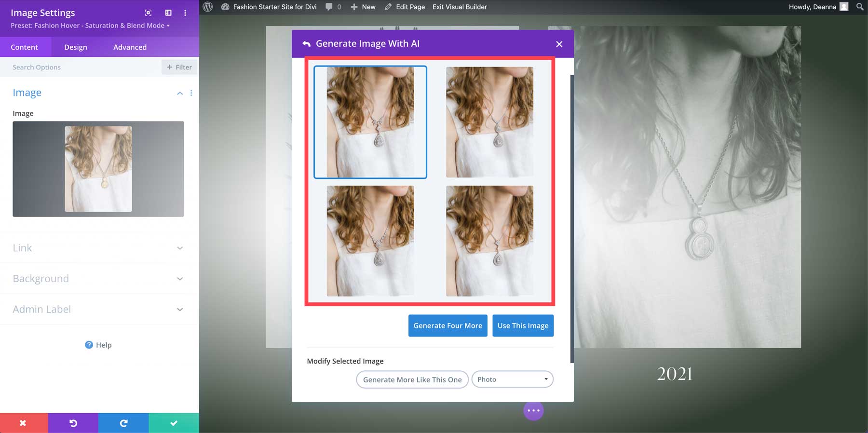The image size is (868, 433).
Task: Click the Use This Image button
Action: pyautogui.click(x=523, y=325)
